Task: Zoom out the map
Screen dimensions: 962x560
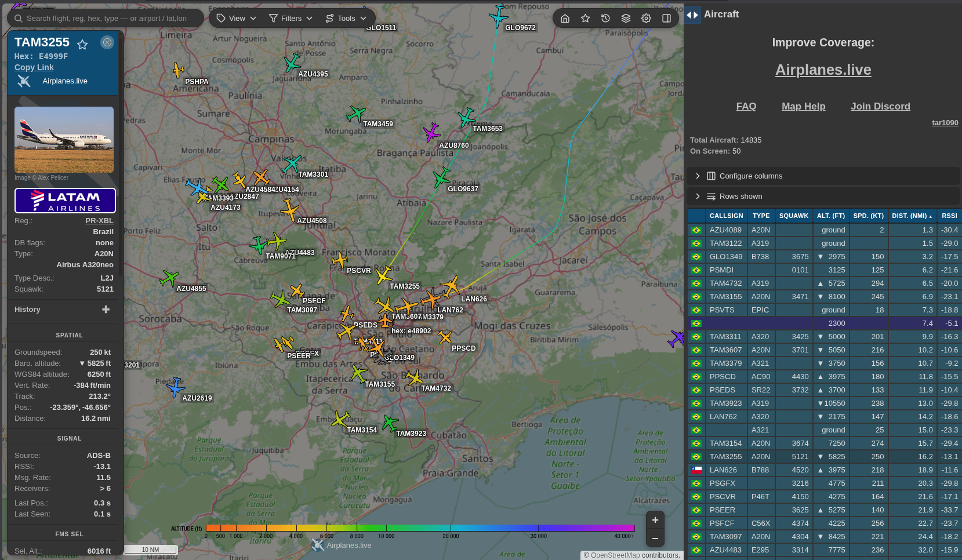Action: click(655, 539)
